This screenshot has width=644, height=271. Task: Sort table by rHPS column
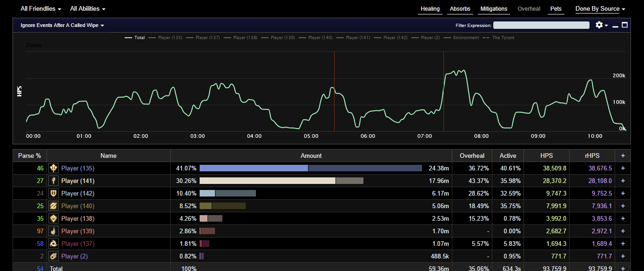point(592,156)
